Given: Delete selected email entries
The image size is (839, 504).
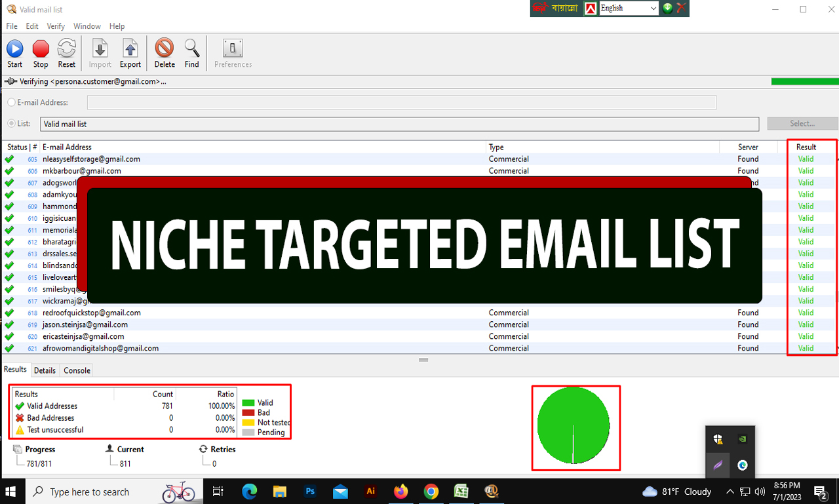Looking at the screenshot, I should tap(164, 52).
